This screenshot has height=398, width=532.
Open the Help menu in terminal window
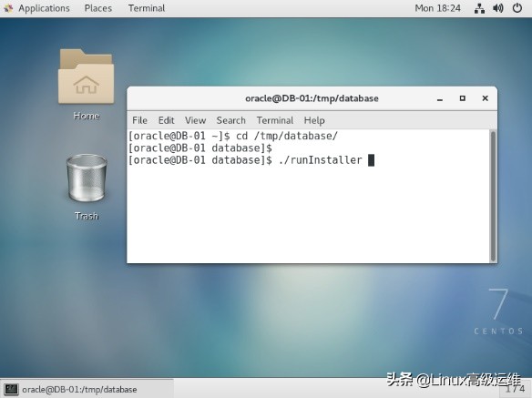[x=314, y=120]
